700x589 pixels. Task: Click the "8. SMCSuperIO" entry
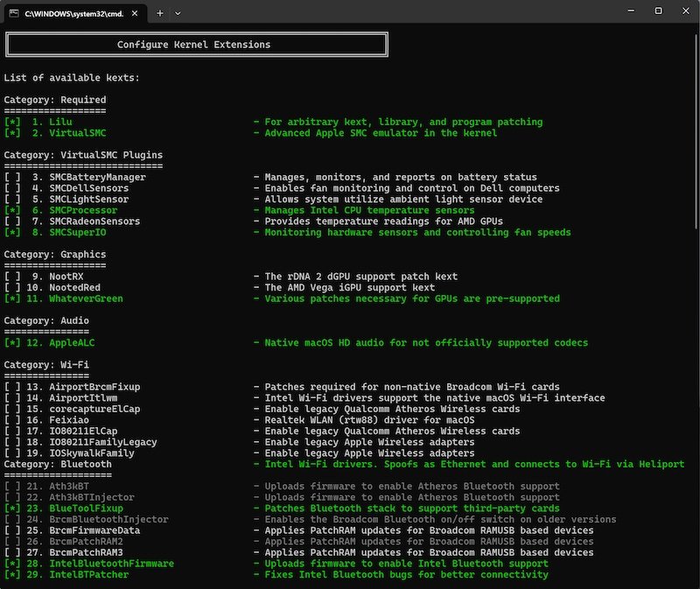coord(69,233)
